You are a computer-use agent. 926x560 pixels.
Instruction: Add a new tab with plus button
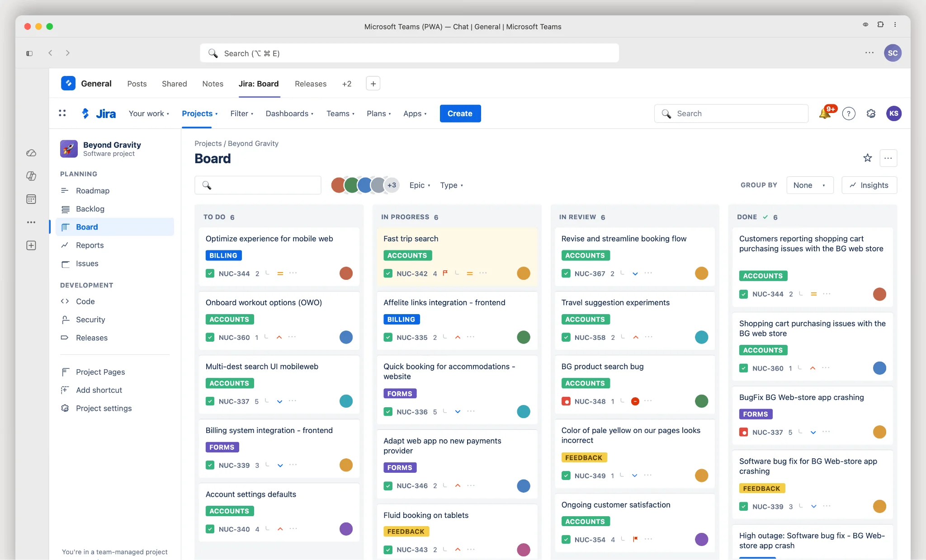pyautogui.click(x=373, y=84)
